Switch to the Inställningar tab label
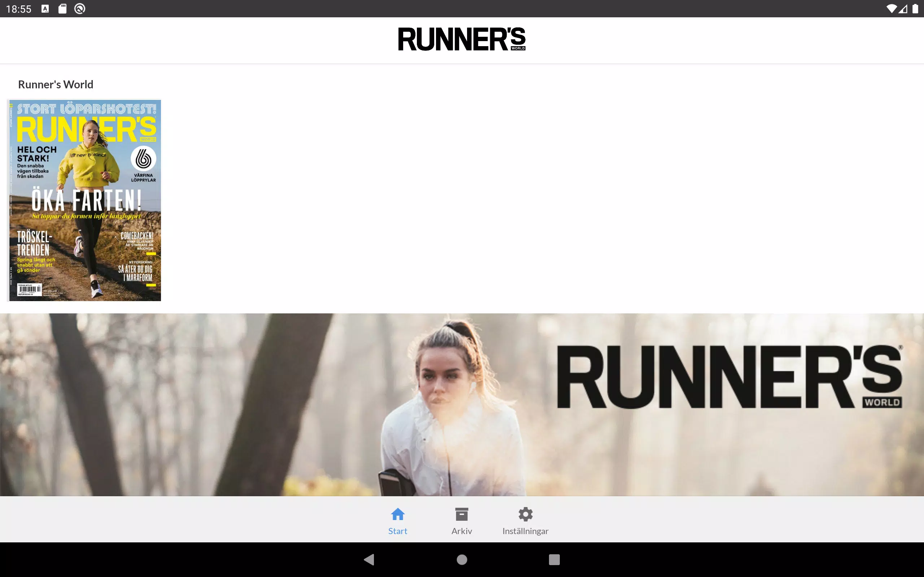The image size is (924, 577). click(526, 531)
